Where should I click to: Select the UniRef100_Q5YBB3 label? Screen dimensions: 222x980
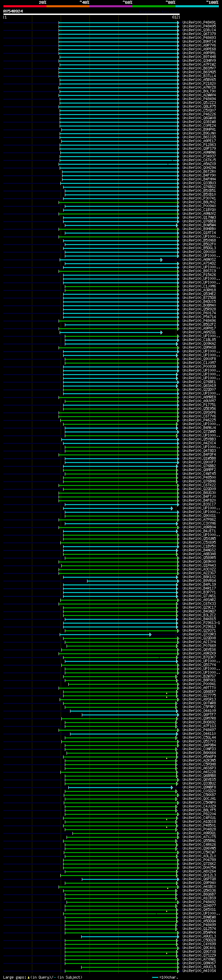[x=199, y=439]
